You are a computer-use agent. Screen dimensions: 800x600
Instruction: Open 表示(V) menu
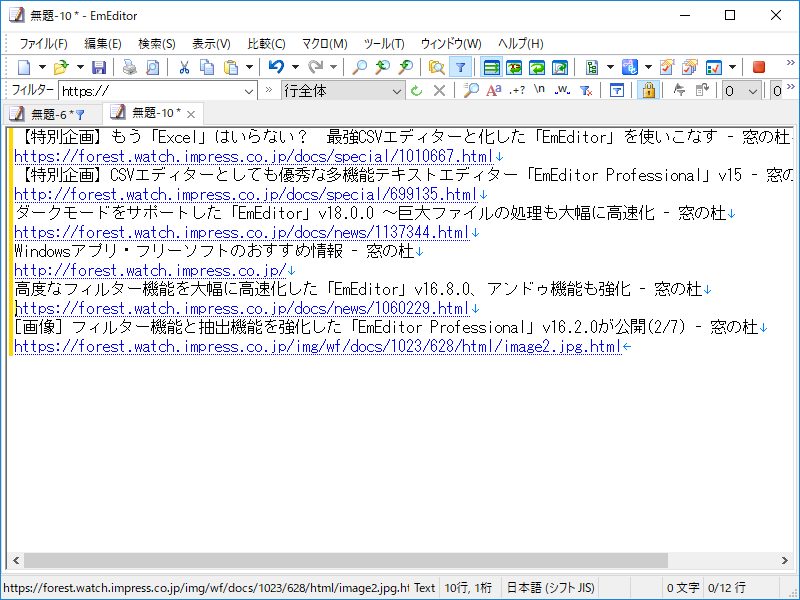[x=211, y=44]
